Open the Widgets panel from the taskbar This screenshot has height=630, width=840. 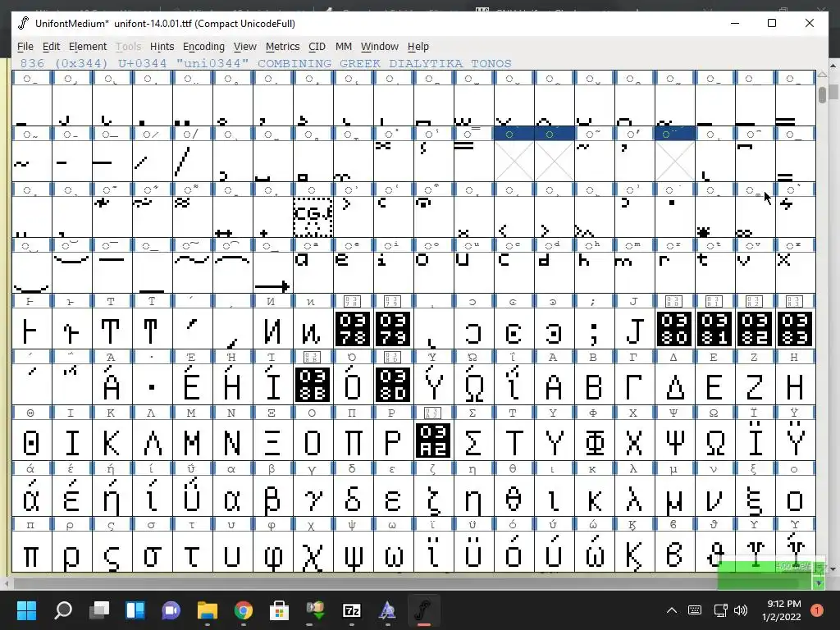[135, 609]
